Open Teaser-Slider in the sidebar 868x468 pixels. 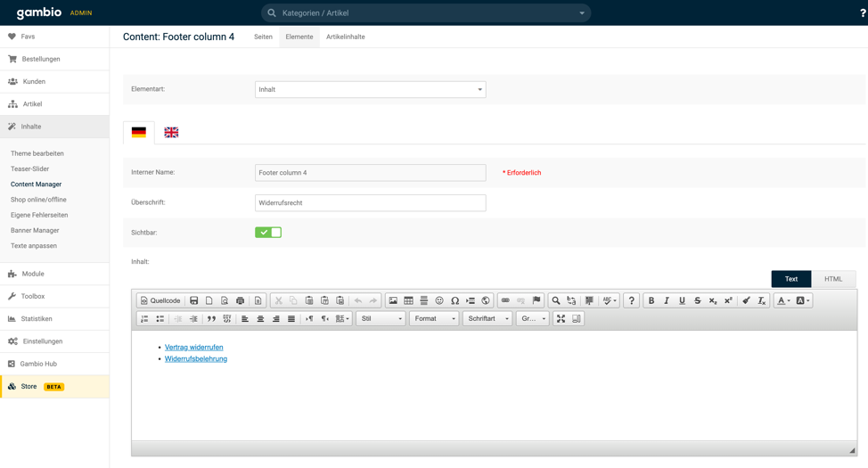[x=30, y=168]
